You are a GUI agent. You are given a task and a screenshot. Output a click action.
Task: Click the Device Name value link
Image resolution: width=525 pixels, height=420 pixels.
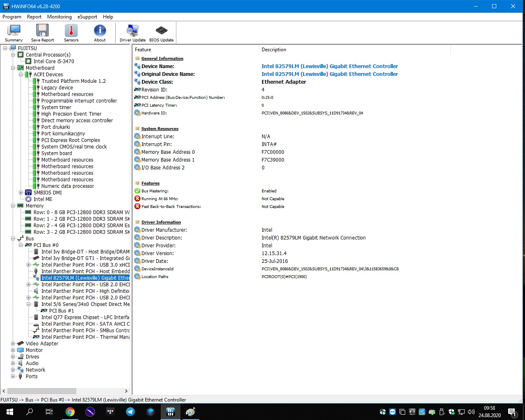pyautogui.click(x=330, y=66)
